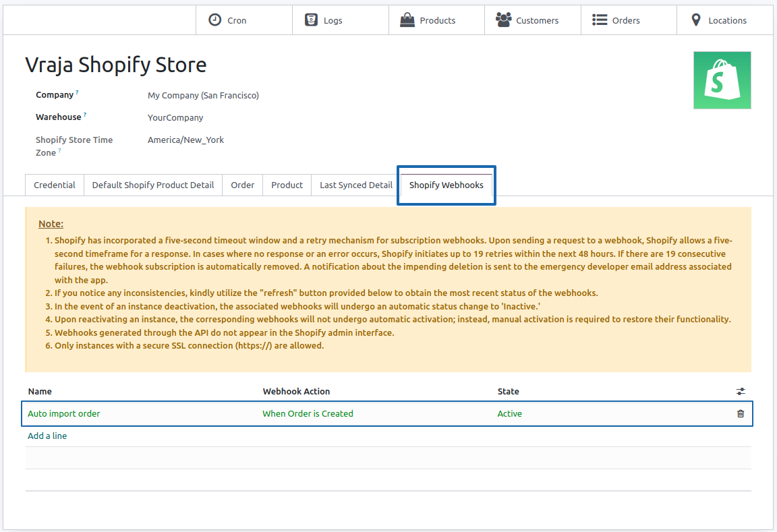The height and width of the screenshot is (532, 777).
Task: Open the Logs stat button
Action: [341, 20]
